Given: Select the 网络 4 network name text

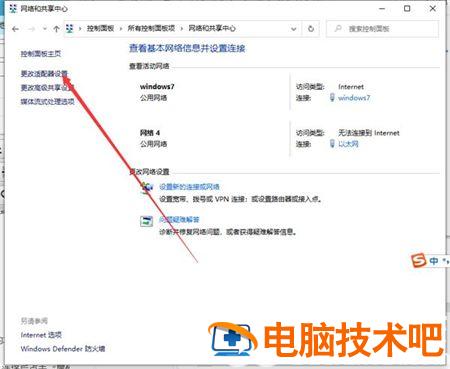Looking at the screenshot, I should coord(150,133).
